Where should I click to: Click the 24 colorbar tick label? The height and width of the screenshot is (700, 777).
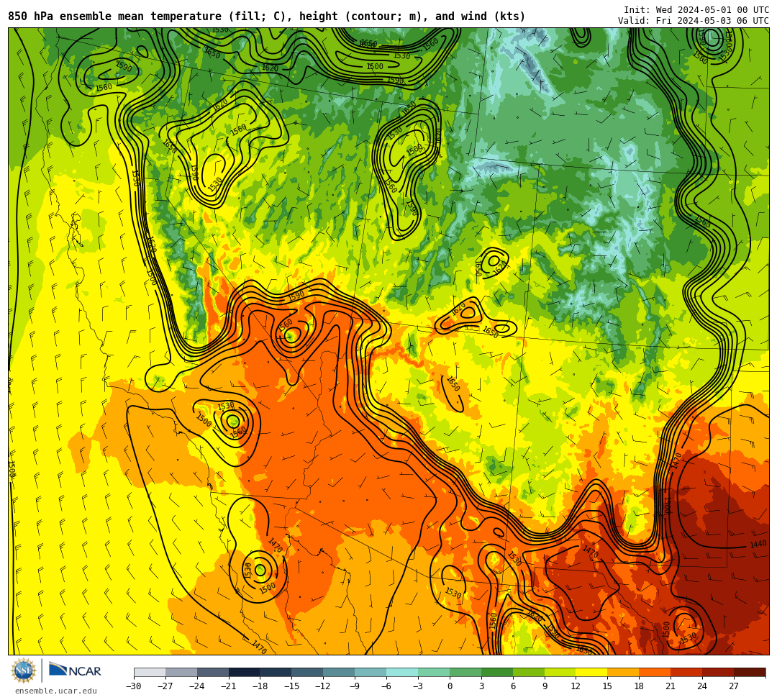[702, 686]
